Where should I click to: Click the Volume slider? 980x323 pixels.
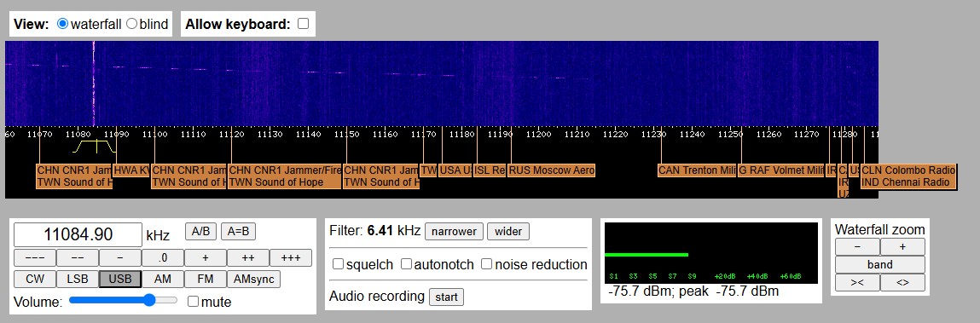(123, 301)
